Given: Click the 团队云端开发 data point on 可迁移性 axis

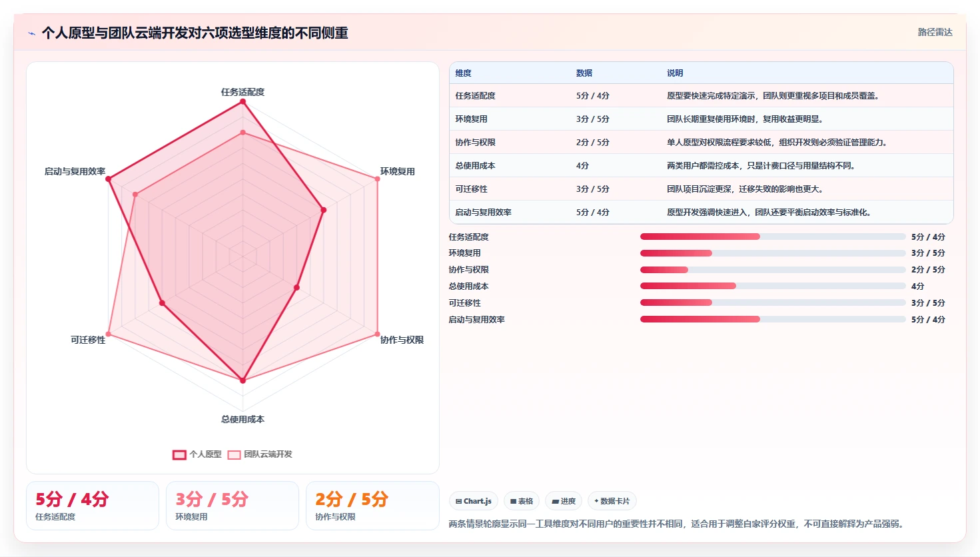Looking at the screenshot, I should (x=108, y=334).
